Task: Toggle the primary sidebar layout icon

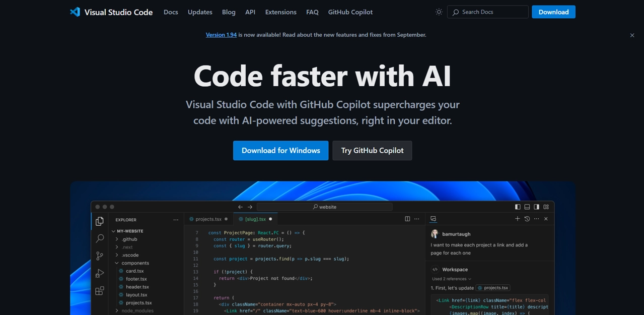Action: [x=518, y=207]
